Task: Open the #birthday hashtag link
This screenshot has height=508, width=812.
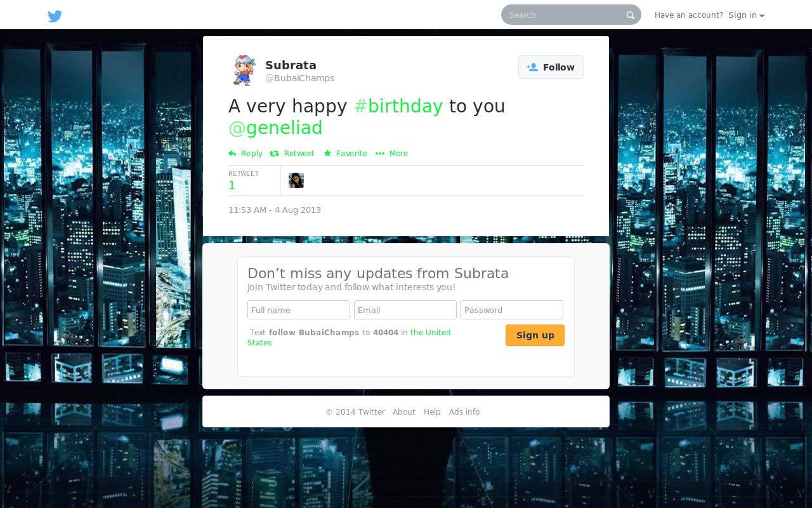Action: (398, 106)
